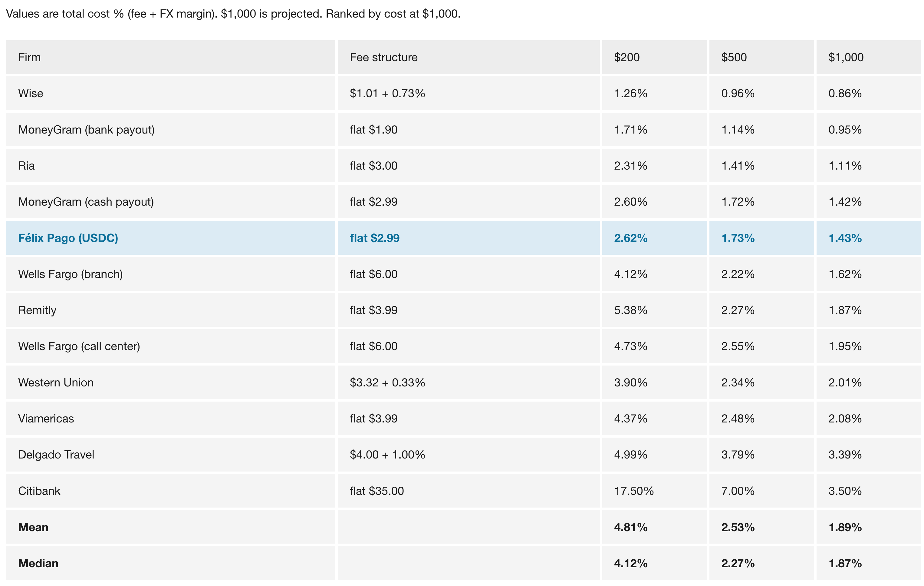Select the "3.39%" cost cell
This screenshot has width=924, height=586.
click(x=869, y=455)
